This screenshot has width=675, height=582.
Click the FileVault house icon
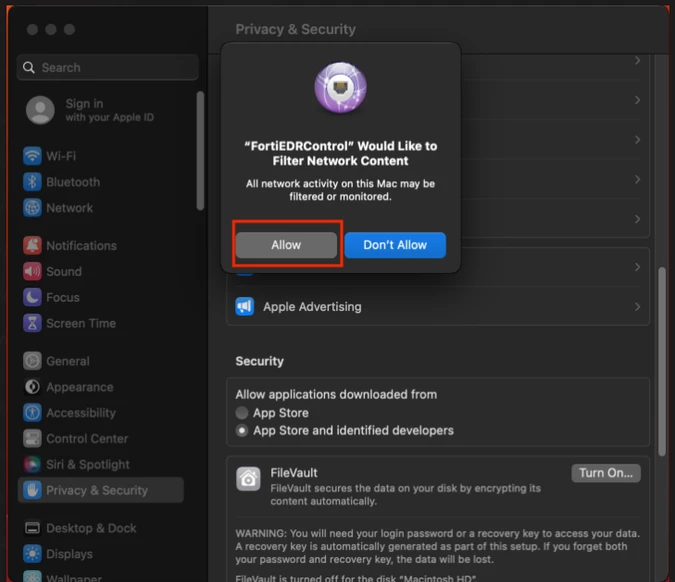pyautogui.click(x=248, y=479)
